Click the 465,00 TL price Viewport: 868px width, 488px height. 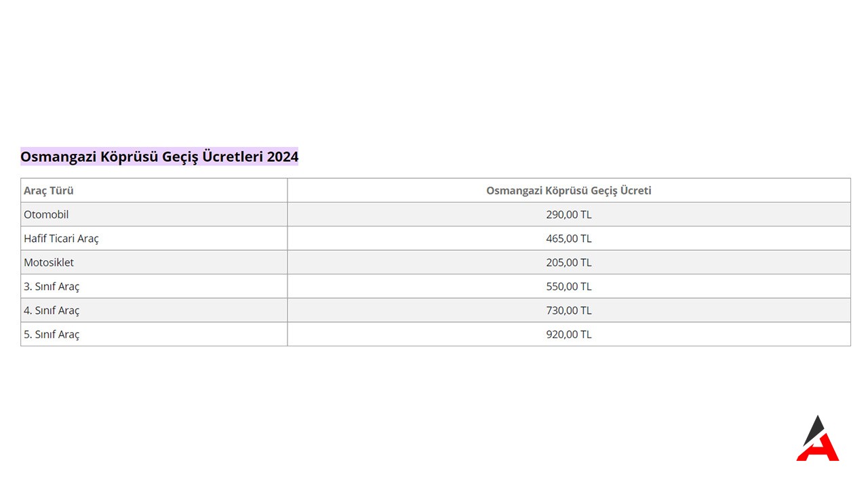pos(569,239)
